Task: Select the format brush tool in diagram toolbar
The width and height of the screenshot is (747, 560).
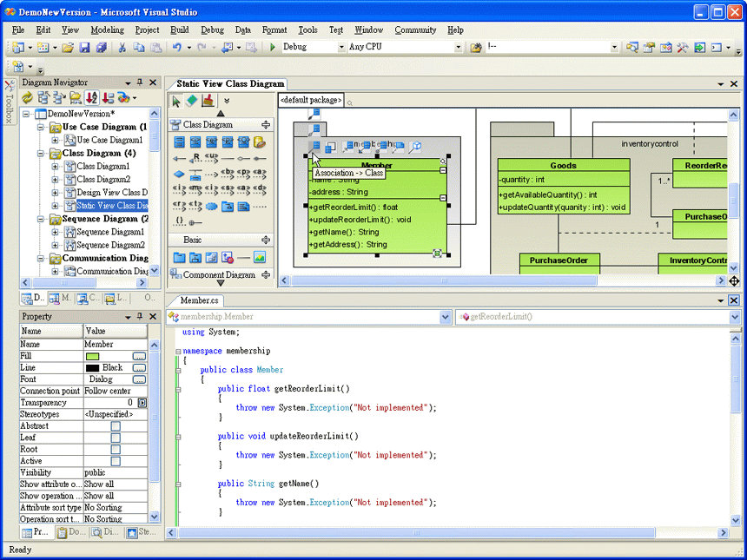Action: point(208,101)
